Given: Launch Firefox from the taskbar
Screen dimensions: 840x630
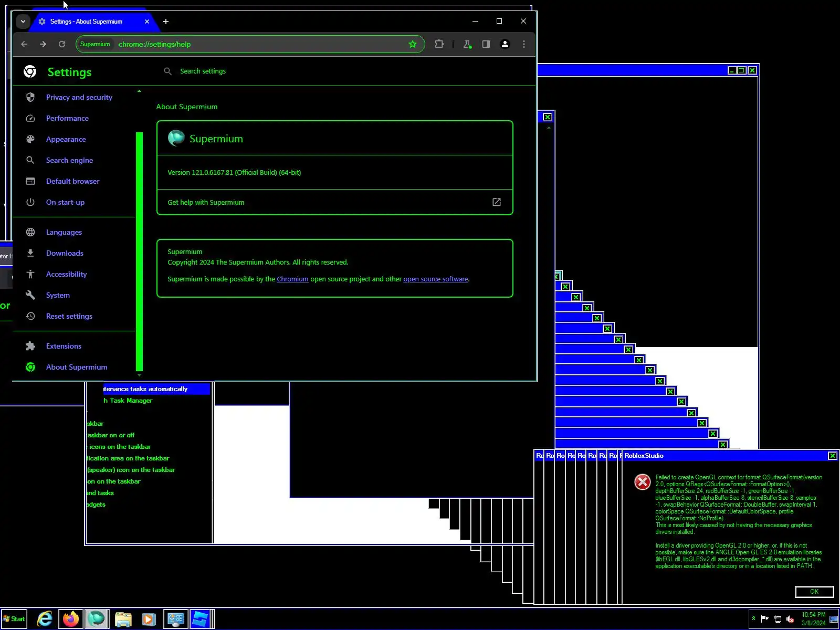Looking at the screenshot, I should [x=71, y=619].
